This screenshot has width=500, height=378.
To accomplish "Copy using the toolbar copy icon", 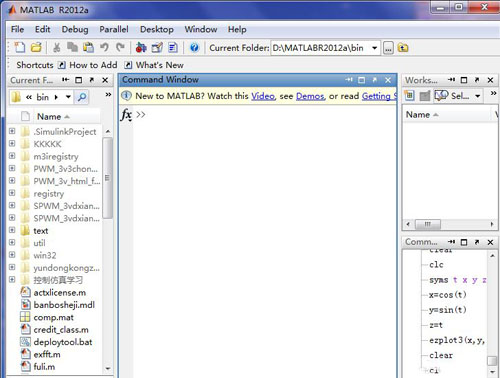I will coord(72,48).
